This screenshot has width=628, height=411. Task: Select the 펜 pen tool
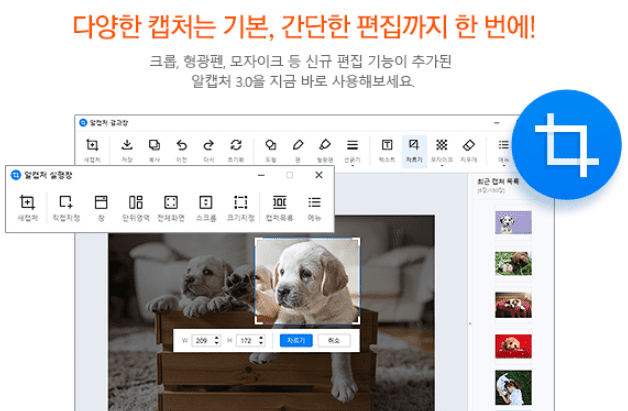(x=298, y=150)
